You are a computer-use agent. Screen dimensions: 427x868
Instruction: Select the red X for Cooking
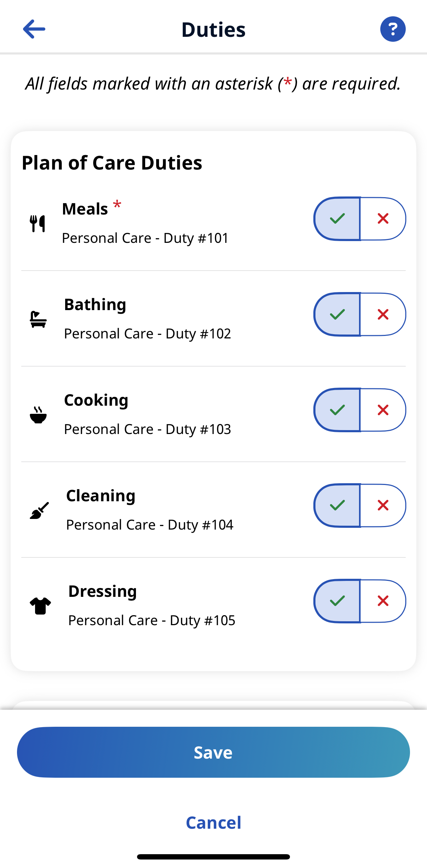[x=383, y=410]
